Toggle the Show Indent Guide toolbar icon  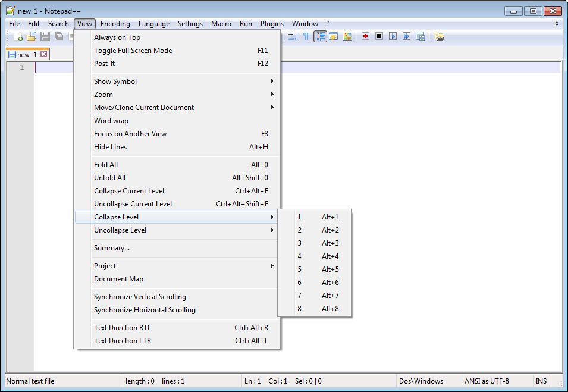(x=320, y=36)
